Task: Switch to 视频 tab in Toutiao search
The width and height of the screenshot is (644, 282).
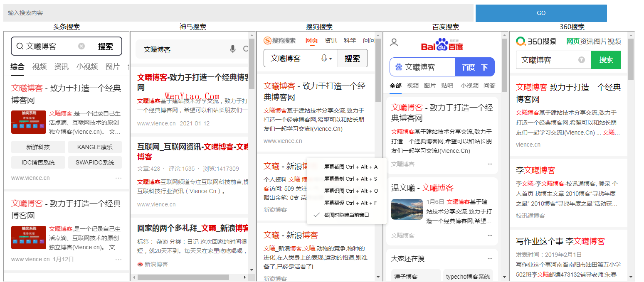Action: pos(39,66)
